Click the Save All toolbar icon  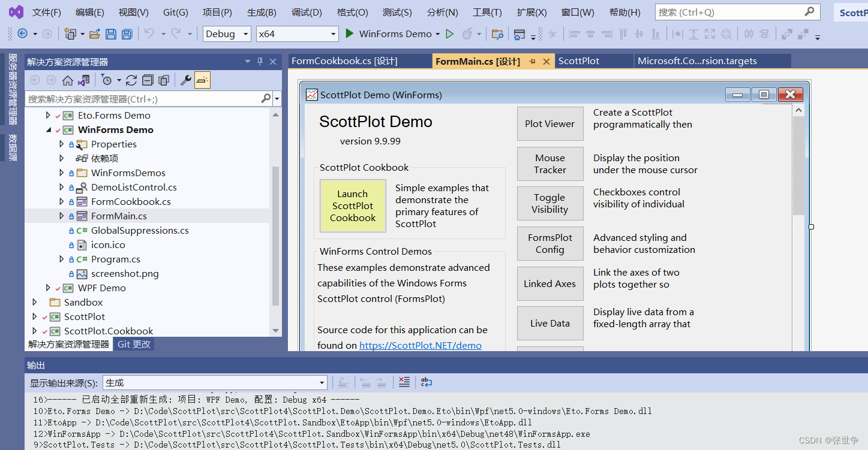tap(127, 34)
